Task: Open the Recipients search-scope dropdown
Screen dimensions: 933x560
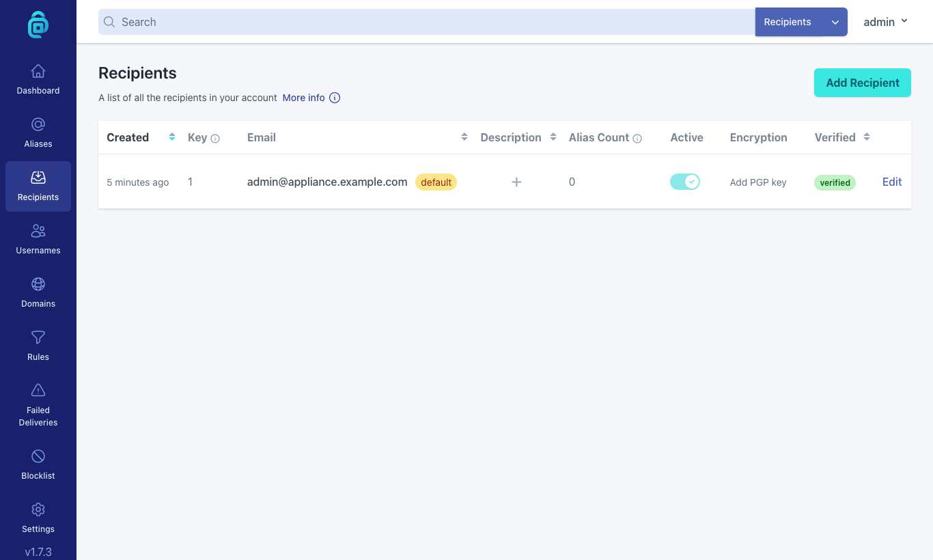Action: pos(801,22)
